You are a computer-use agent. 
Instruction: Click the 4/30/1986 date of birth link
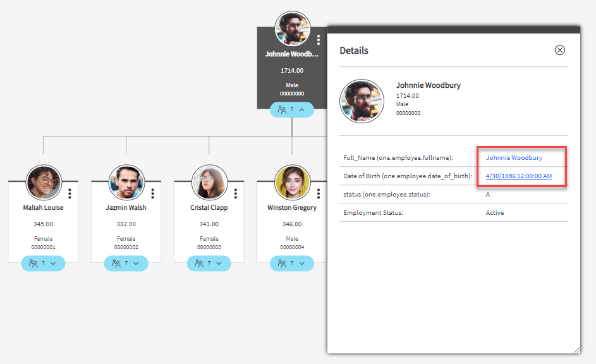pos(519,176)
